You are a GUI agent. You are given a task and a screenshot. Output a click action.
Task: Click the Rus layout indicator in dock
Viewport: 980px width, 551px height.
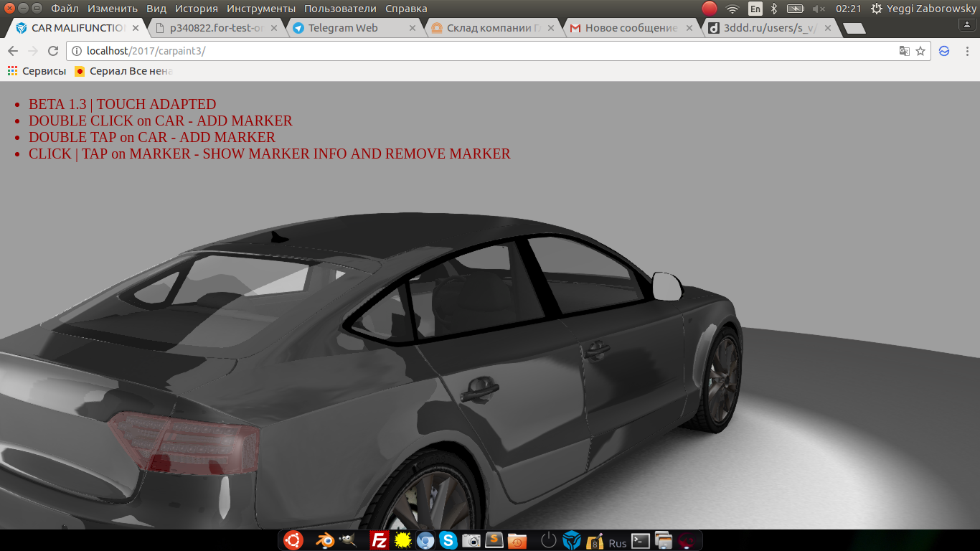click(x=617, y=543)
